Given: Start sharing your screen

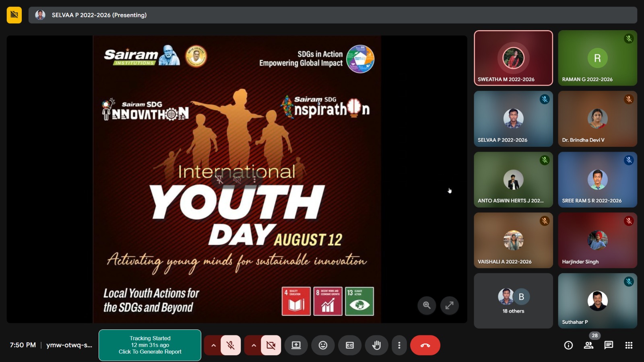Looking at the screenshot, I should (x=296, y=345).
